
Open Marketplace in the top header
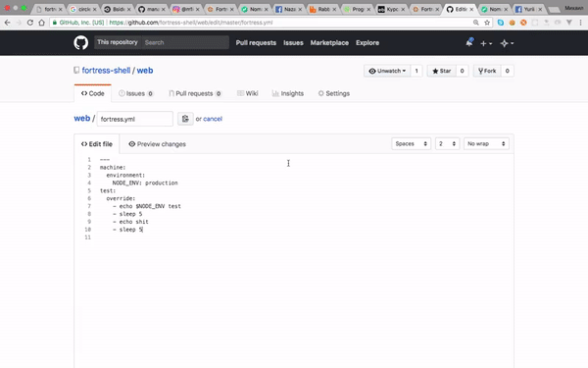(329, 43)
